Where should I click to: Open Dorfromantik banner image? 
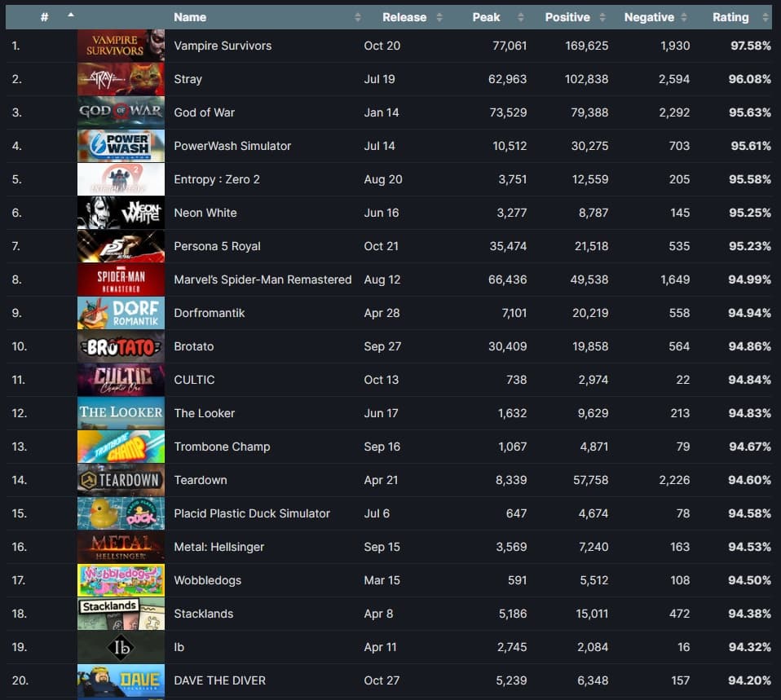(121, 313)
